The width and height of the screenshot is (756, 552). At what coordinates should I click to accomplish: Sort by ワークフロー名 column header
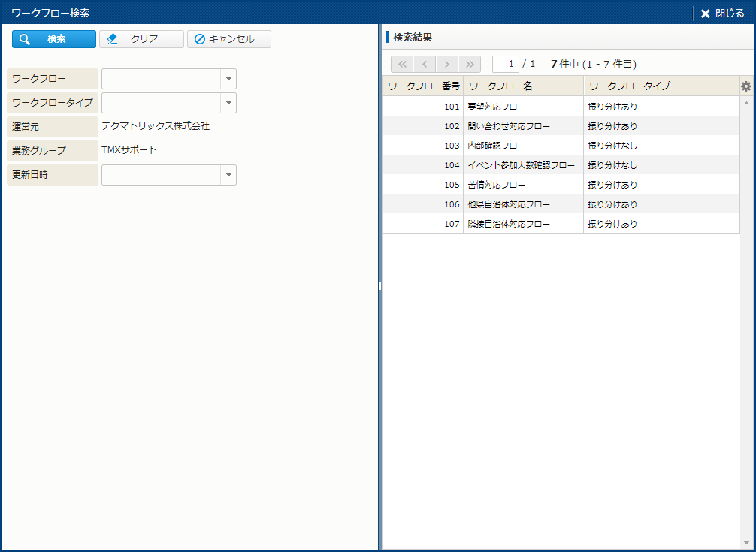(523, 86)
